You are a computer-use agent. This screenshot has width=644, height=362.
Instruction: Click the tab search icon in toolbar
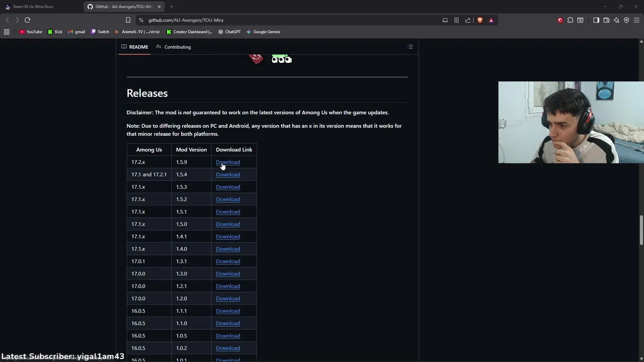(x=580, y=20)
